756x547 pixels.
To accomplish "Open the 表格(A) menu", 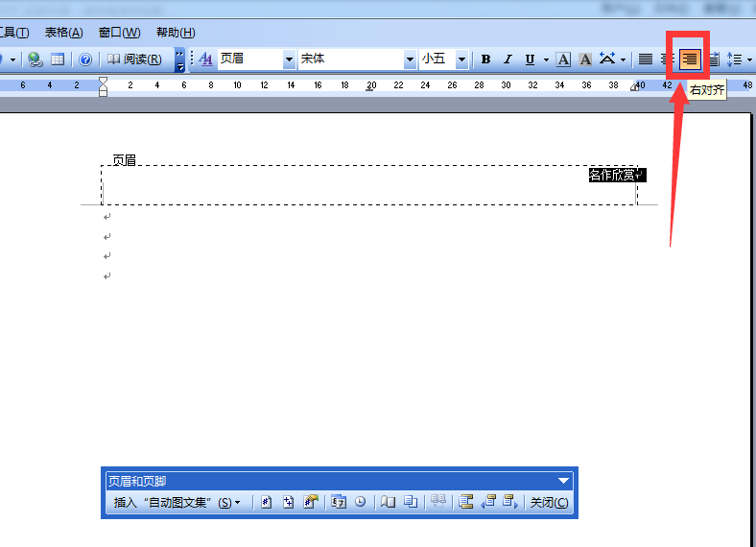I will [63, 33].
